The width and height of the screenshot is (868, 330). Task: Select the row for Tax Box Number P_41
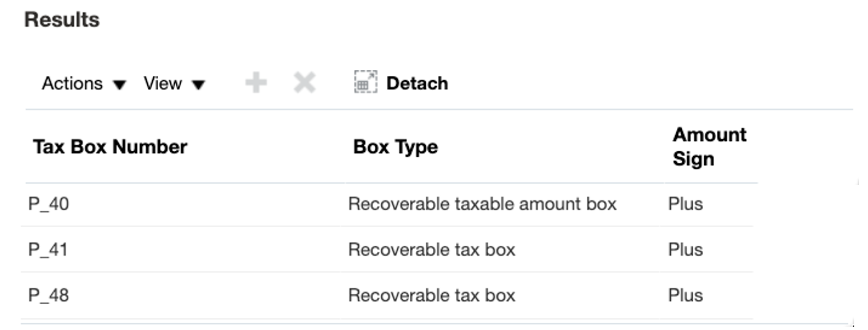[47, 249]
